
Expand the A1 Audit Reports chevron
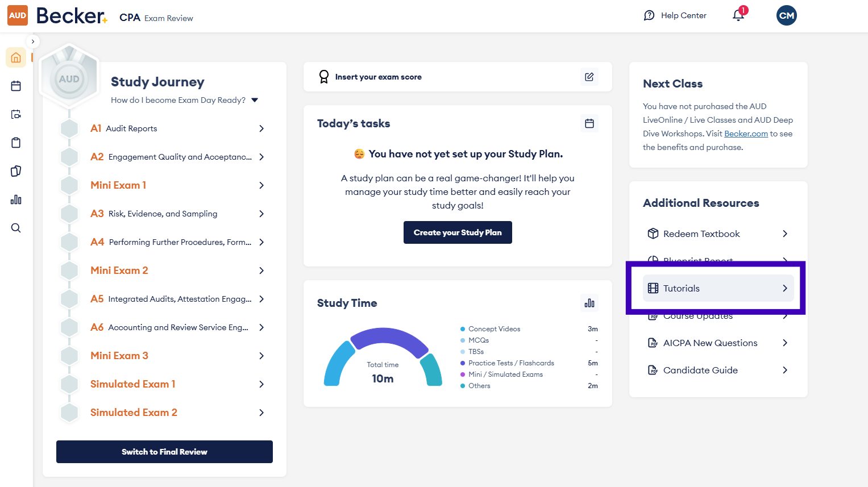[x=261, y=128]
